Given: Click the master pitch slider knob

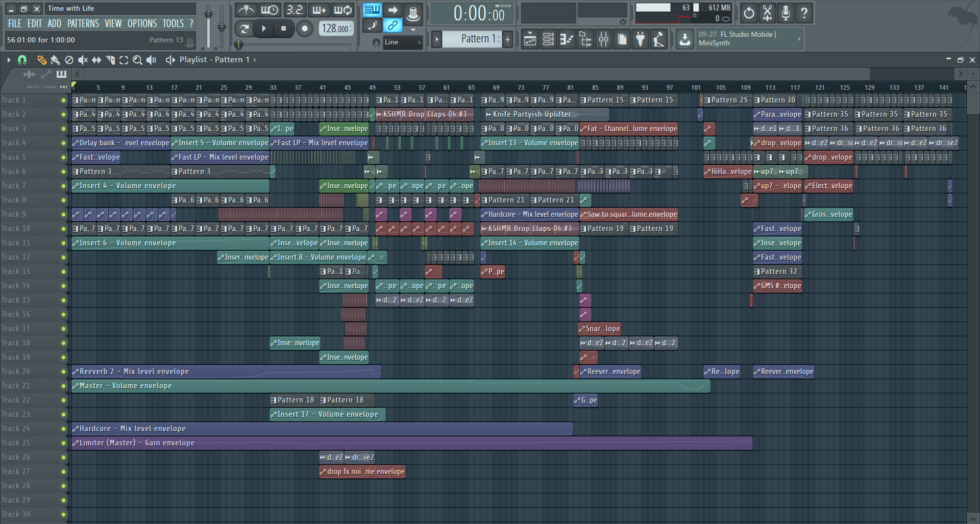Looking at the screenshot, I should tap(222, 27).
